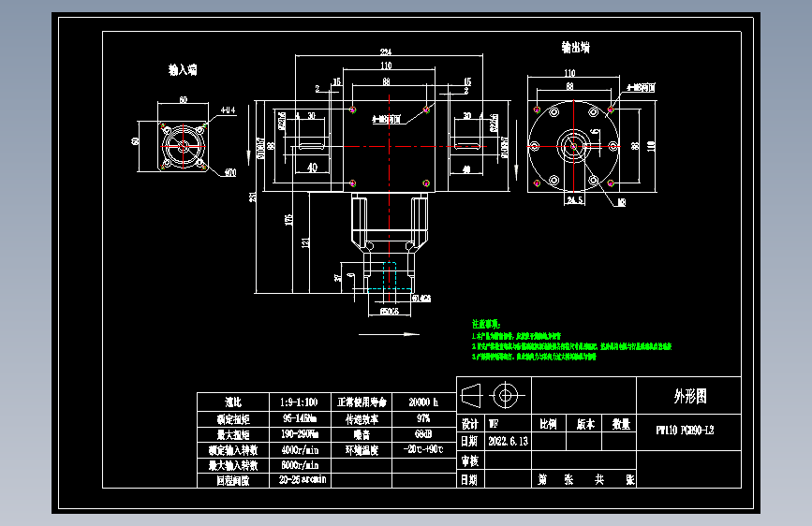Click the projection symbol in title block
Screen dimensions: 812x526
[x=493, y=396]
